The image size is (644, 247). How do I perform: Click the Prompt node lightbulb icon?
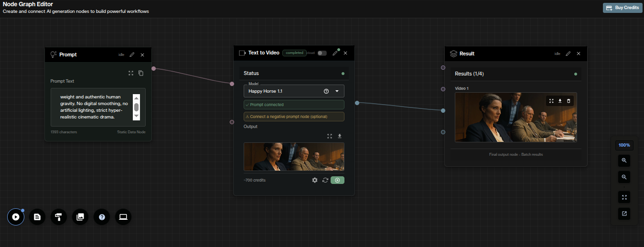(54, 54)
